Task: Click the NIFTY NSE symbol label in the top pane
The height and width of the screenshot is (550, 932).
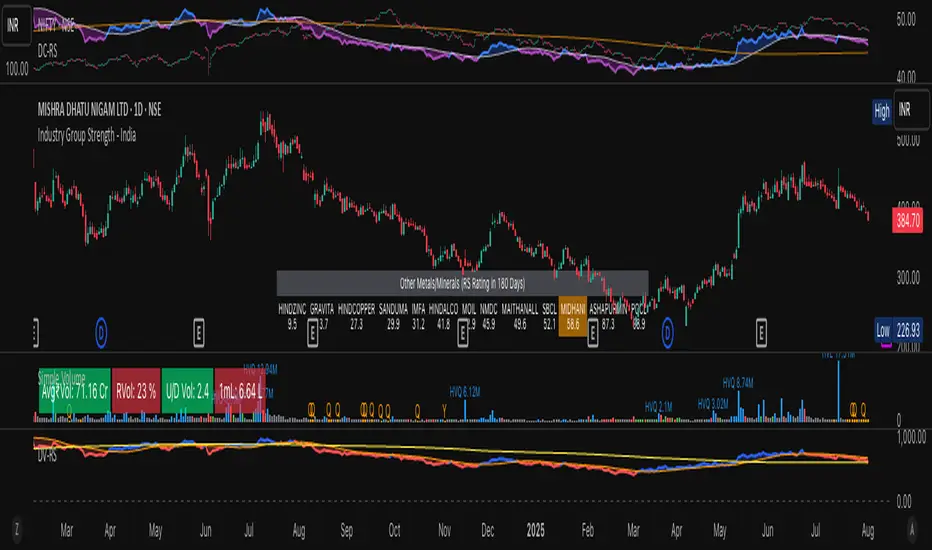Action: [56, 25]
